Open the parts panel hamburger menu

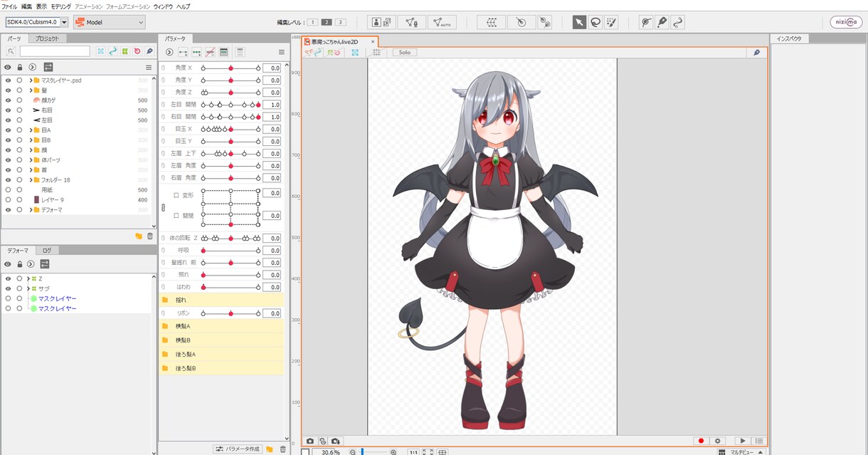pyautogui.click(x=149, y=67)
